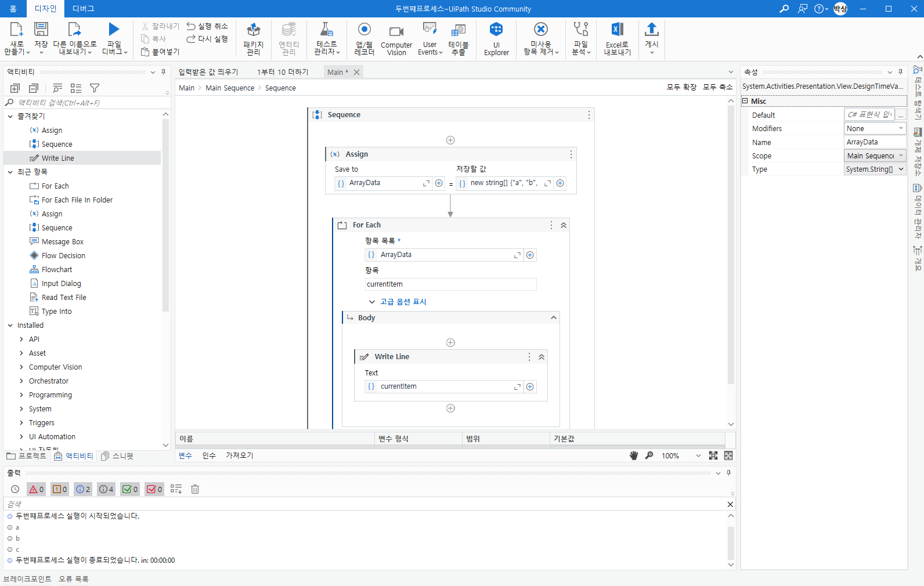
Task: Close the Main document tab
Action: click(x=356, y=72)
